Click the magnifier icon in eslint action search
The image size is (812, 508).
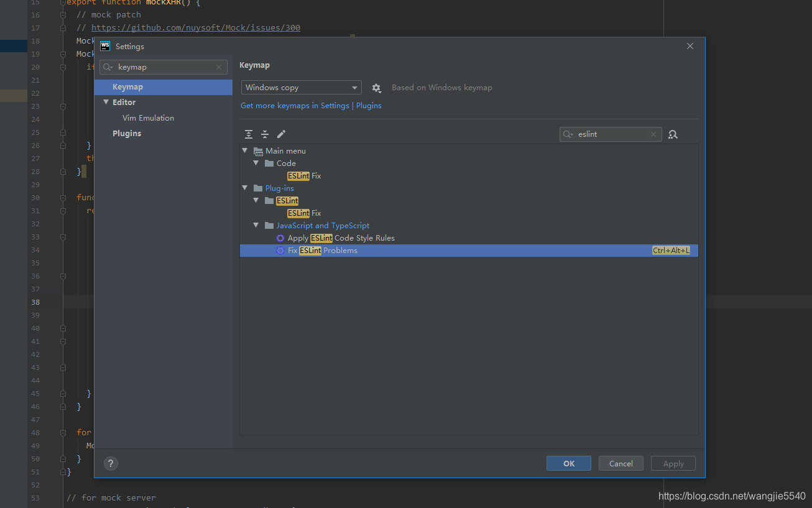pos(568,134)
